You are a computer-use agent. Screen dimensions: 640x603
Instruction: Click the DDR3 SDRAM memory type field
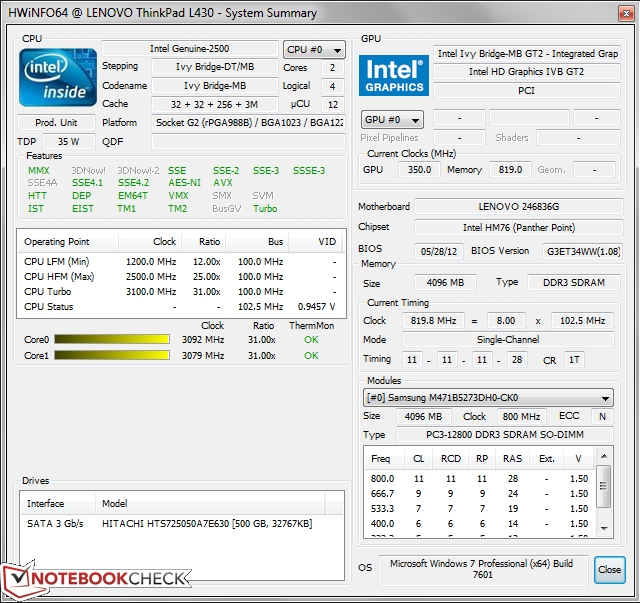pos(574,283)
